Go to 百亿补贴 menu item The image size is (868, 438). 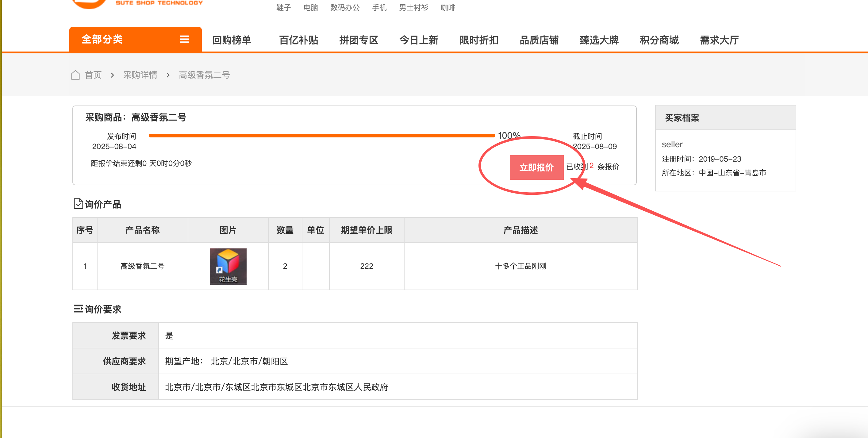click(x=298, y=40)
